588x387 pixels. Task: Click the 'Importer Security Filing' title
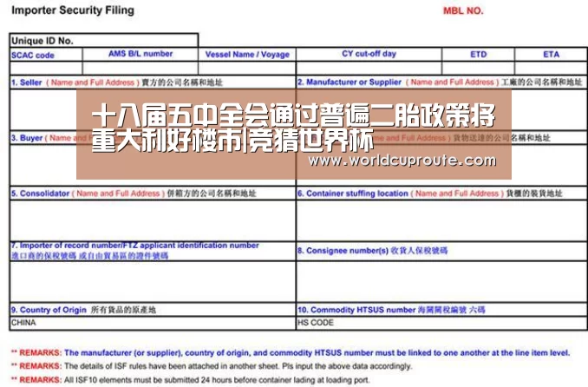click(x=73, y=10)
